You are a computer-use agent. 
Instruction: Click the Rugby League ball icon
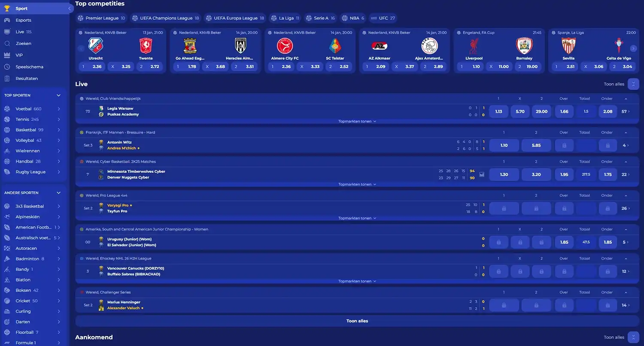pyautogui.click(x=7, y=172)
